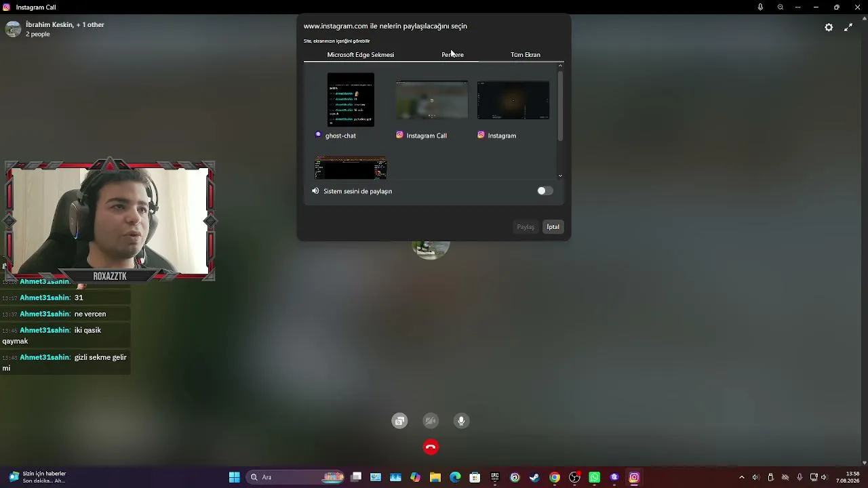
Task: Open the news widget on the taskbar
Action: pyautogui.click(x=37, y=477)
